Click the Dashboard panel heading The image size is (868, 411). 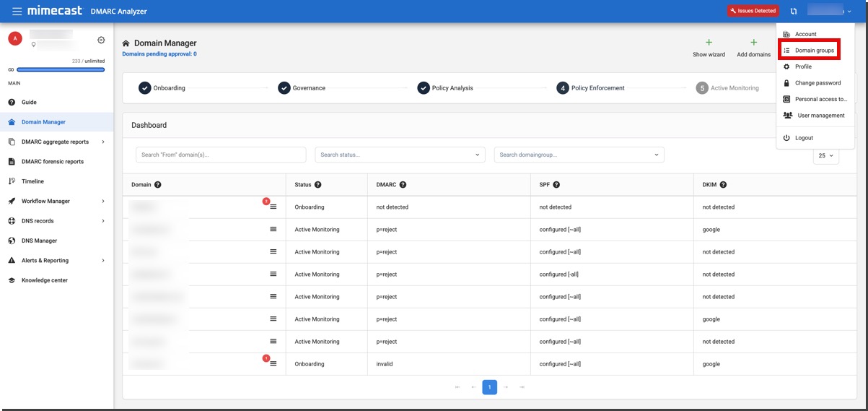(x=149, y=125)
